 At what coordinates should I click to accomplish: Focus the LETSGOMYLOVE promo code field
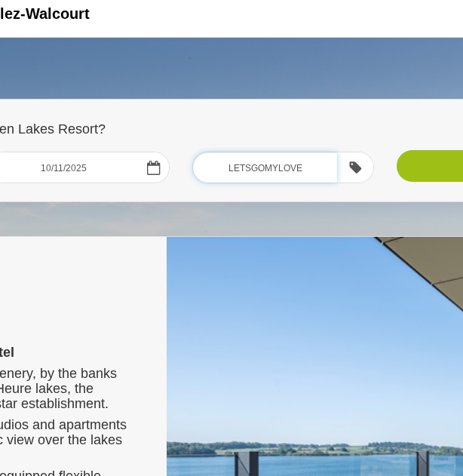(265, 167)
